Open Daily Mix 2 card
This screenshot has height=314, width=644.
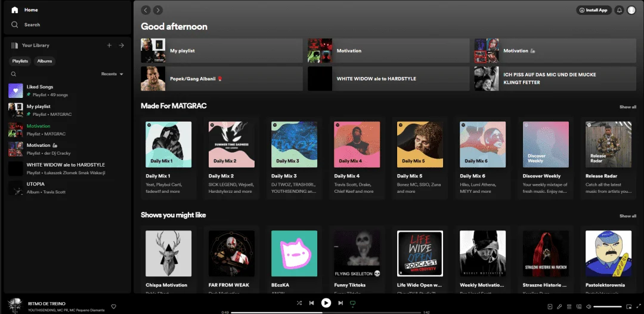231,158
